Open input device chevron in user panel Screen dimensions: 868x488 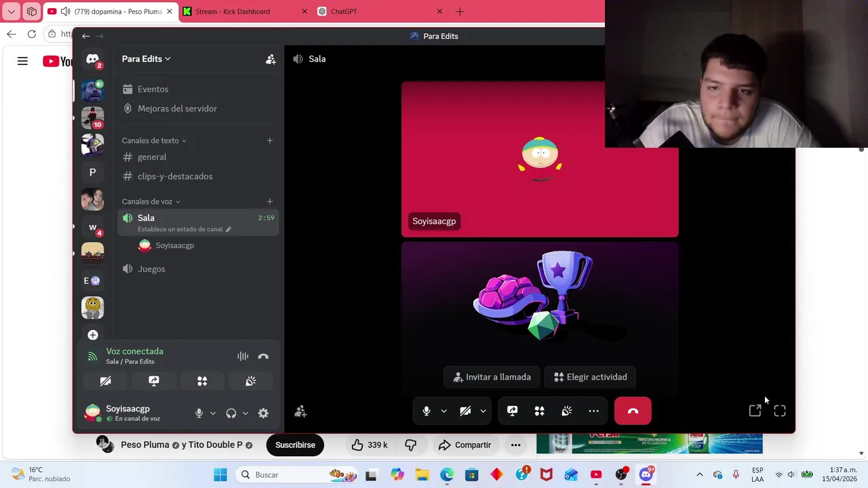[x=212, y=413]
